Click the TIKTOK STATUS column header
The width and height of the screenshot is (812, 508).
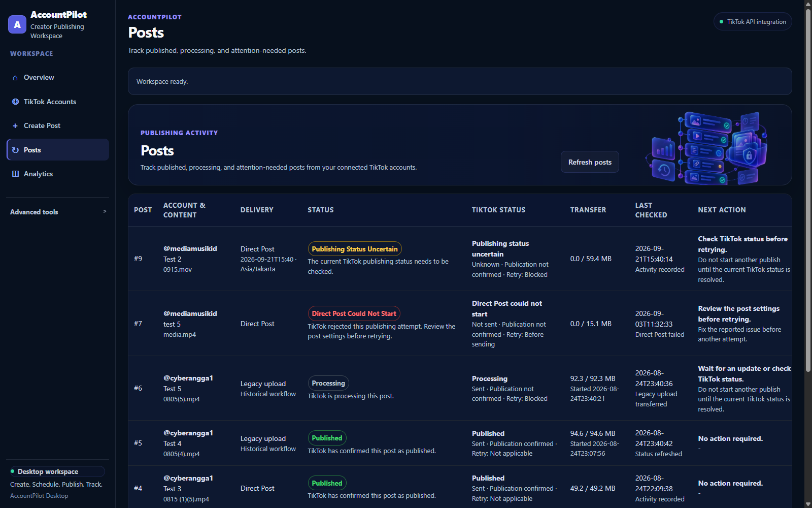point(498,210)
